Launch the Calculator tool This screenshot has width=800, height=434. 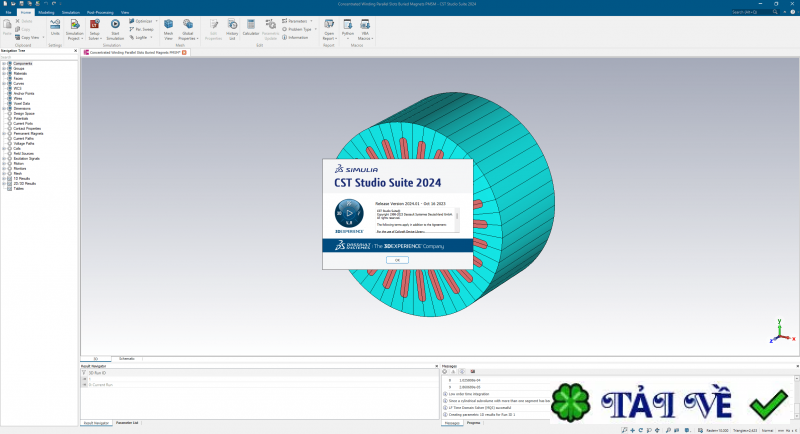[251, 26]
